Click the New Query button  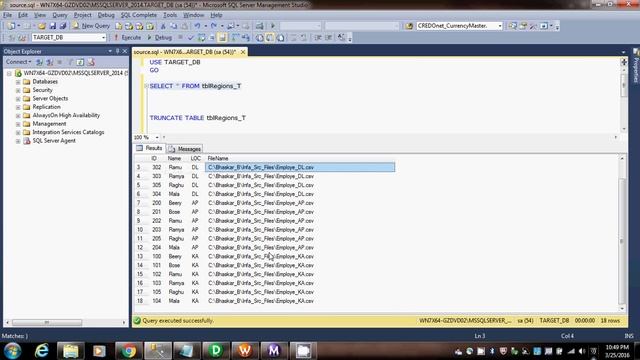[x=91, y=26]
